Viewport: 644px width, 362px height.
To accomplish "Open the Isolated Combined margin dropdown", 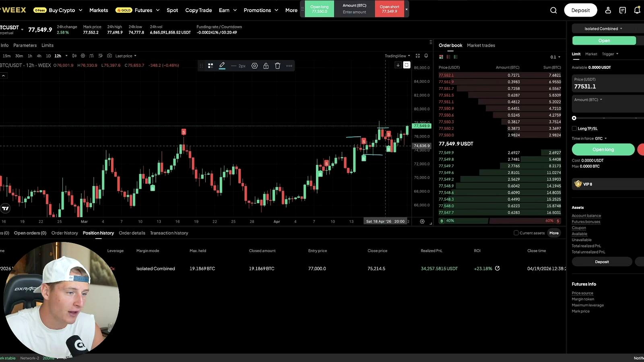I will point(603,29).
